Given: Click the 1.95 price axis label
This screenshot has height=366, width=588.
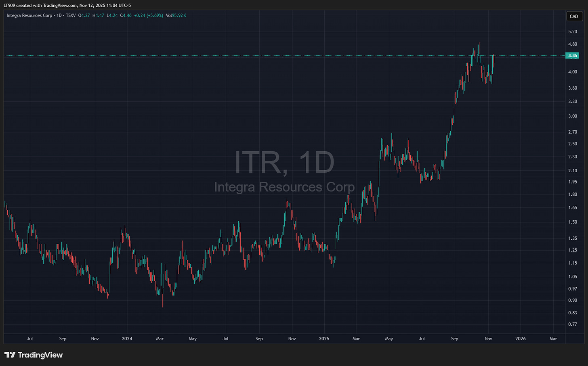Looking at the screenshot, I should point(572,182).
